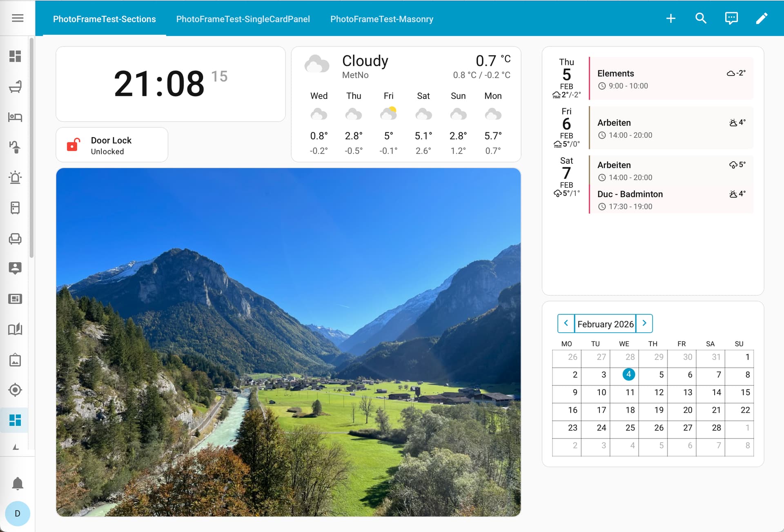Click the pencil edit dashboard icon
This screenshot has height=532, width=784.
[762, 18]
